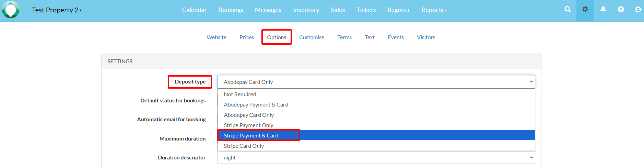
Task: Collapse the Deposit type dropdown
Action: [x=376, y=82]
